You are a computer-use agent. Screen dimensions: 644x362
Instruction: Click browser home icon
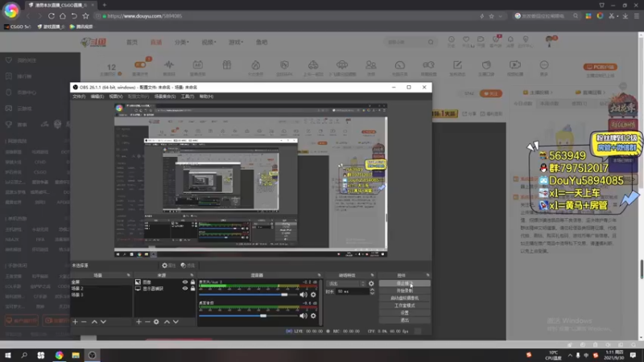(x=63, y=16)
